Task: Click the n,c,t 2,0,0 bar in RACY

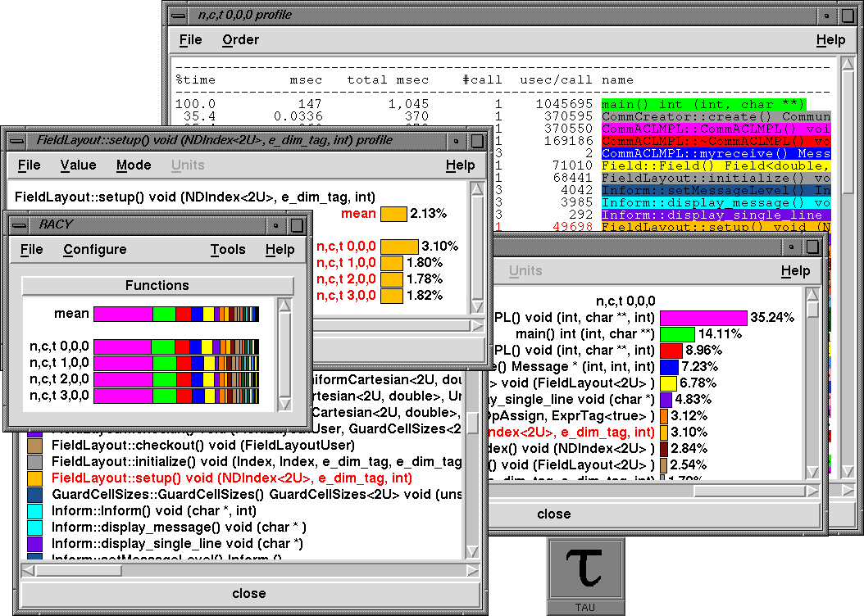Action: (176, 380)
